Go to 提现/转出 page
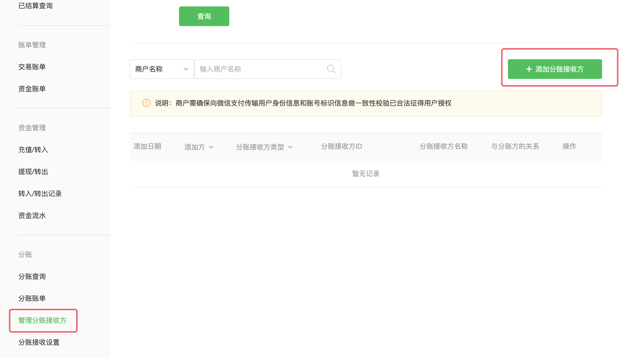 [33, 172]
